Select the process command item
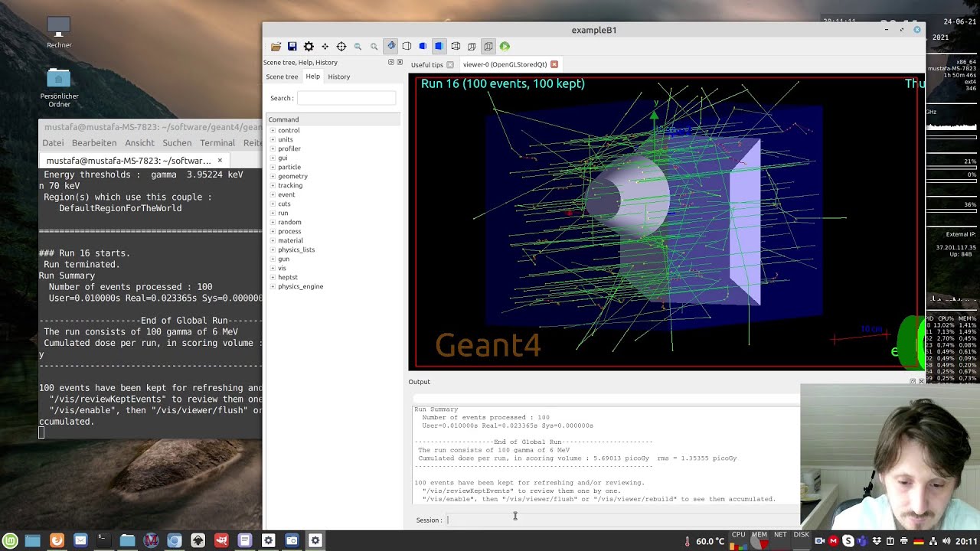The height and width of the screenshot is (551, 980). pyautogui.click(x=289, y=231)
